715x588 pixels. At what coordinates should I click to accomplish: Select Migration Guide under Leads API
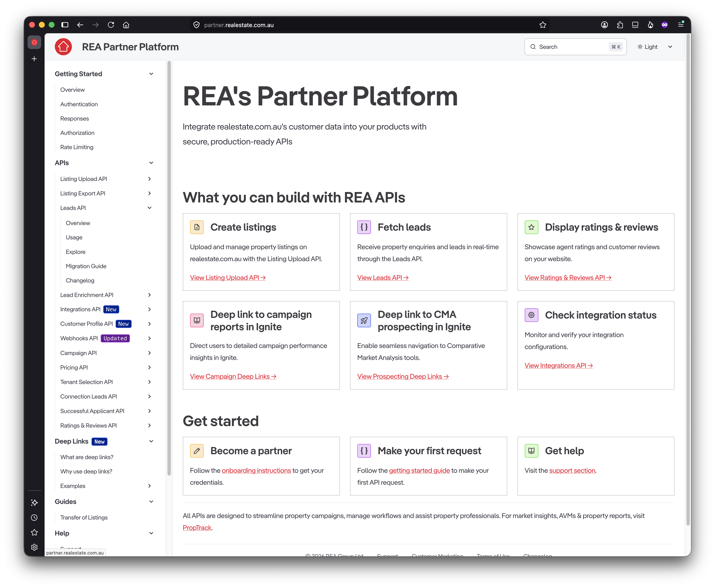tap(86, 266)
